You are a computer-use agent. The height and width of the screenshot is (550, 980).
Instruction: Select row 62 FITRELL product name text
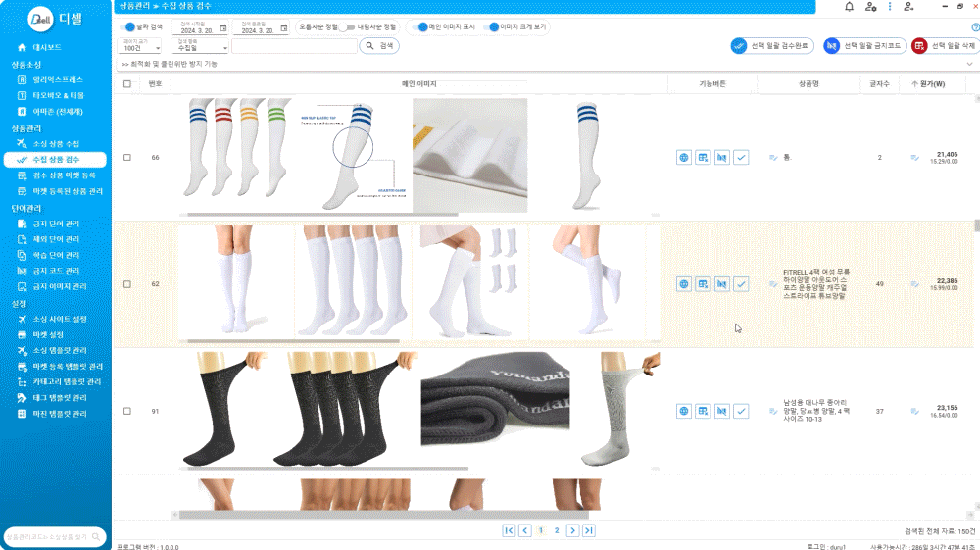click(x=815, y=284)
